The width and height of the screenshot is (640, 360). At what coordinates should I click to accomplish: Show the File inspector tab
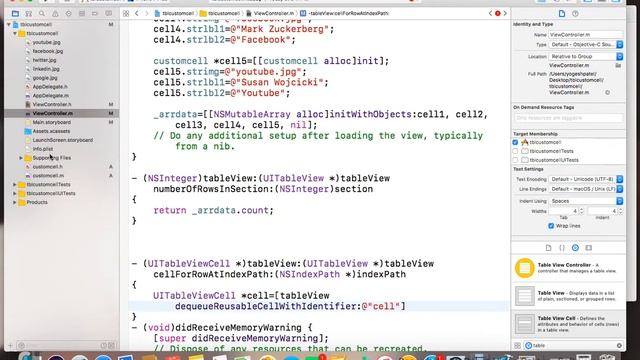click(x=562, y=13)
